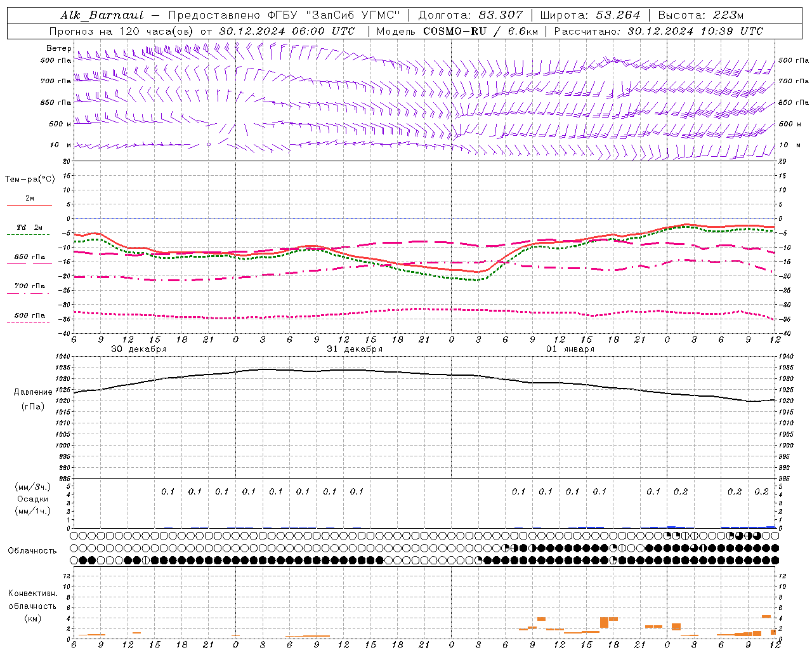812x650 pixels.
Task: Click the (гПа) unit under Давление
Action: coord(33,407)
